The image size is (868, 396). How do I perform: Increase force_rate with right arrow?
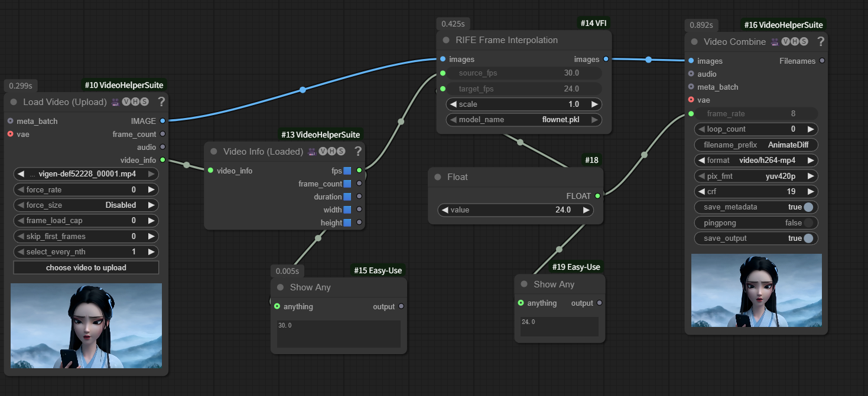tap(151, 189)
